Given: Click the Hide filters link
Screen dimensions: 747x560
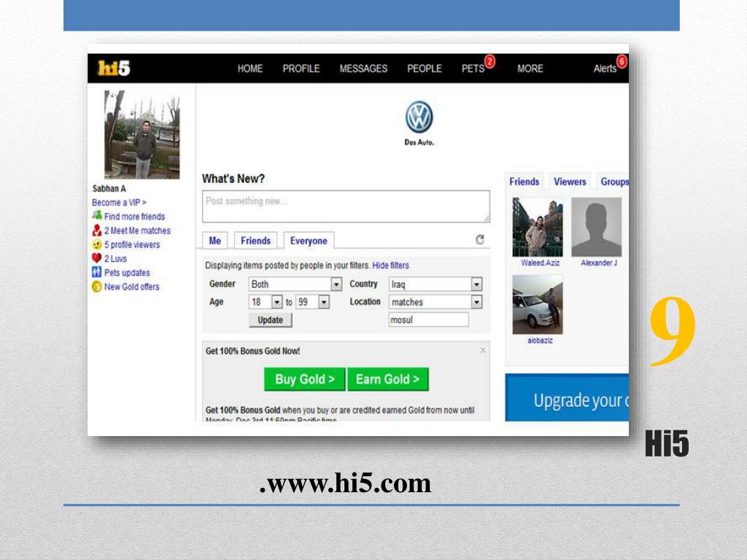Looking at the screenshot, I should click(x=391, y=265).
